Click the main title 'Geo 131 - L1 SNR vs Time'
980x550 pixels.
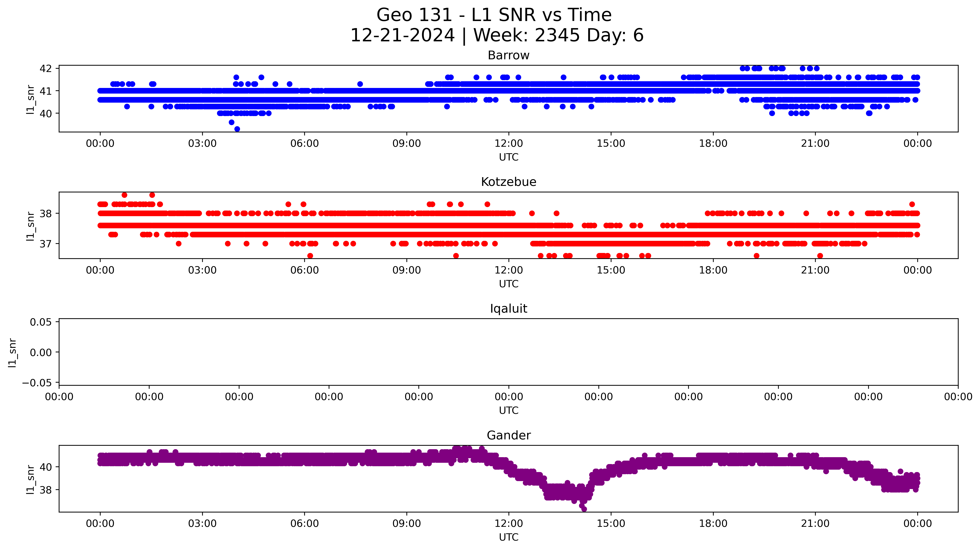tap(494, 15)
